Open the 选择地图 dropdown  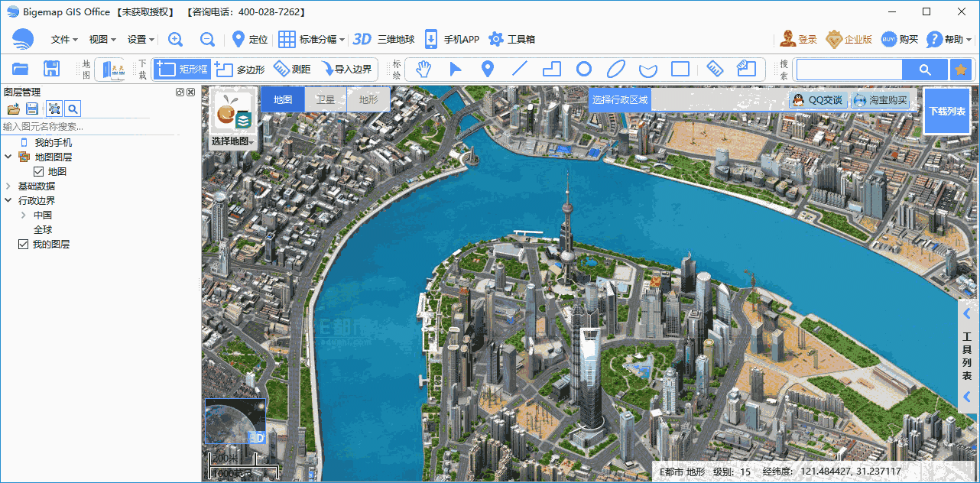232,142
